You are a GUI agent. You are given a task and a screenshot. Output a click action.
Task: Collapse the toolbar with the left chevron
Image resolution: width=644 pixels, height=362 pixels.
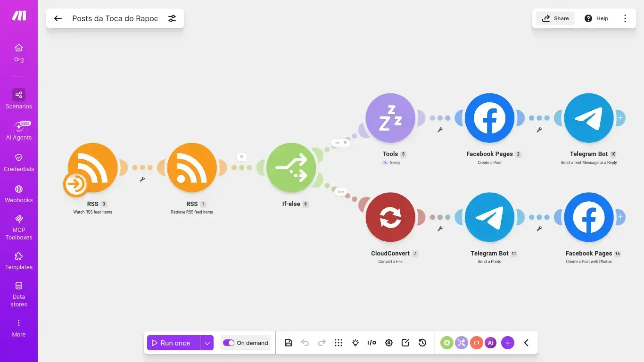coord(526,343)
